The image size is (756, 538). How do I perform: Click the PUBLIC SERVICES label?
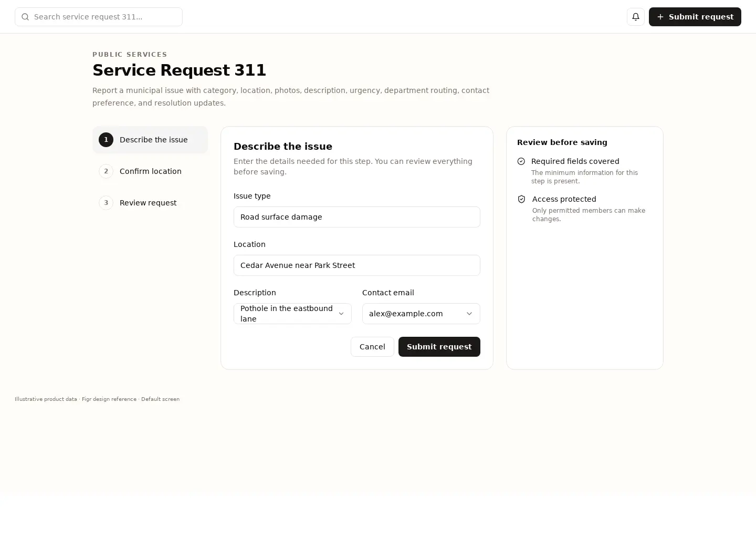pyautogui.click(x=130, y=55)
